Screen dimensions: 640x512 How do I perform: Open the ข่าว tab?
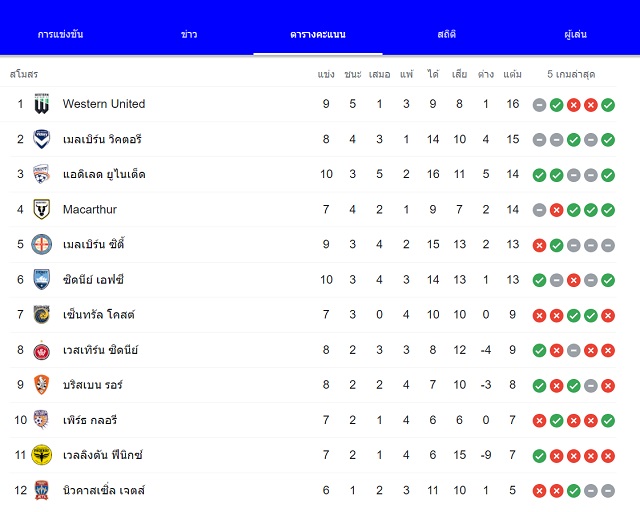point(189,34)
